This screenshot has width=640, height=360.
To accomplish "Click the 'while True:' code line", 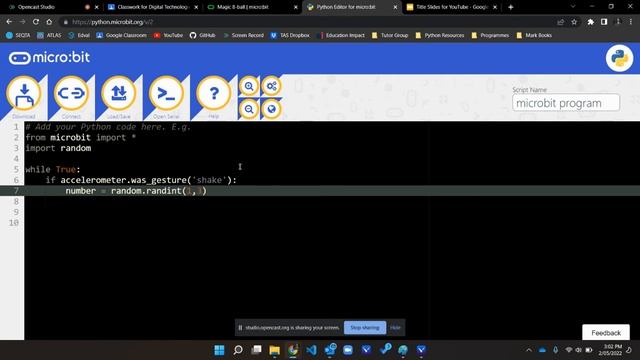I will point(53,169).
